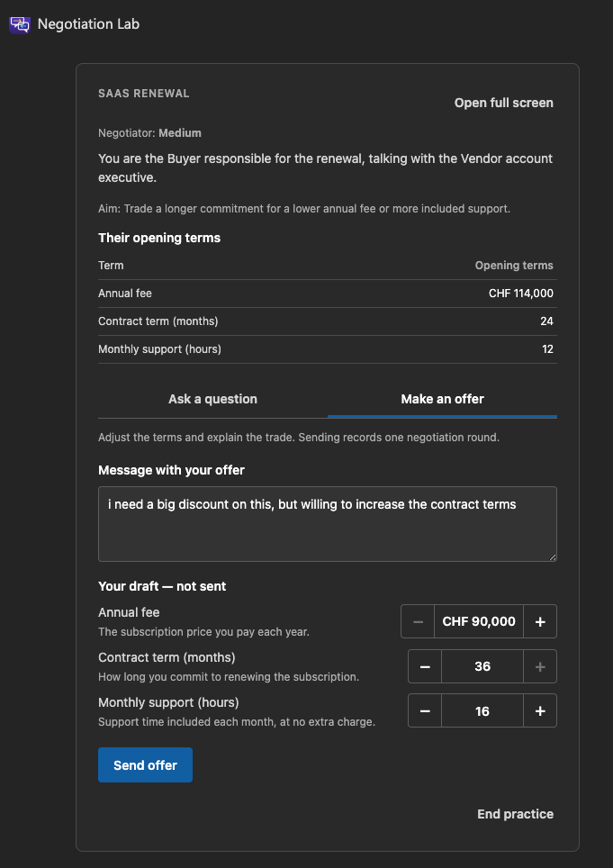
Task: Click the SAAS RENEWAL heading
Action: (144, 94)
